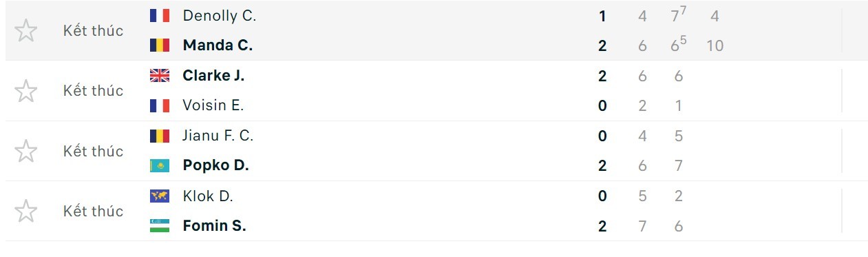Click the Kazakhstan flag beside Popko D.
The width and height of the screenshot is (868, 257).
pos(160,165)
